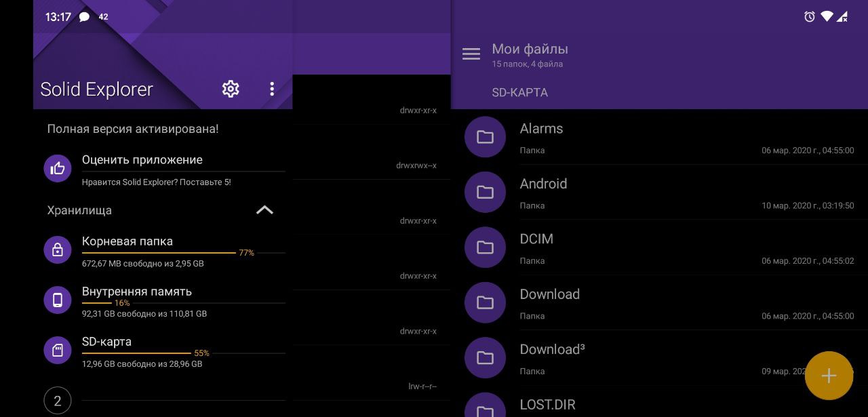Open the DCIM folder name
This screenshot has width=868, height=417.
[x=536, y=239]
